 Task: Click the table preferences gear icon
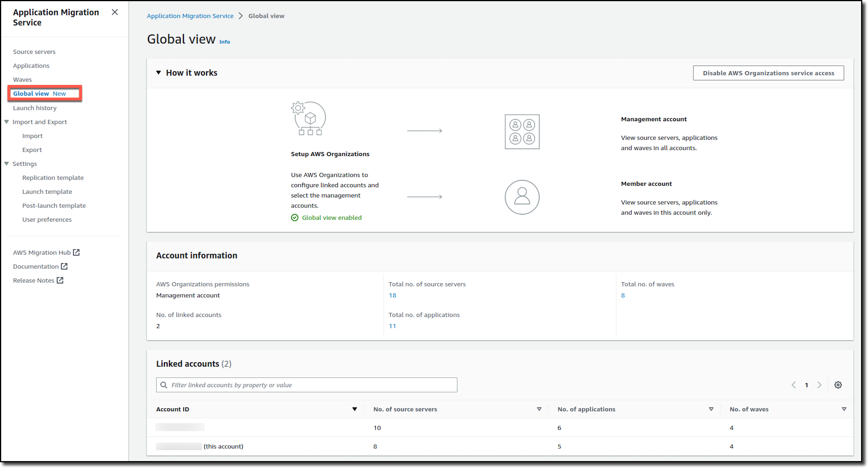tap(838, 385)
